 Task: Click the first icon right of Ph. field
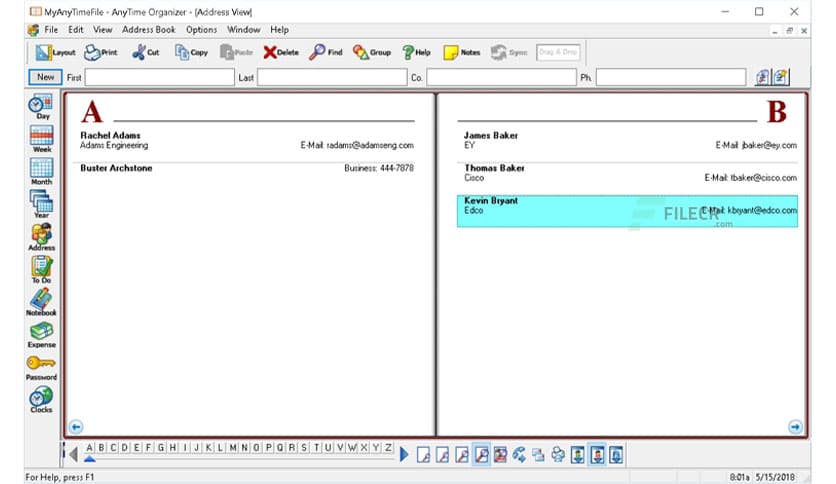[x=762, y=77]
